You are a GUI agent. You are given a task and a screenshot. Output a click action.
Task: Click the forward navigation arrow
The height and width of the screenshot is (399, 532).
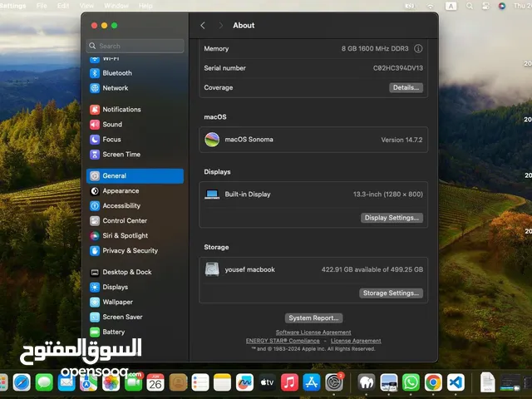pos(221,26)
